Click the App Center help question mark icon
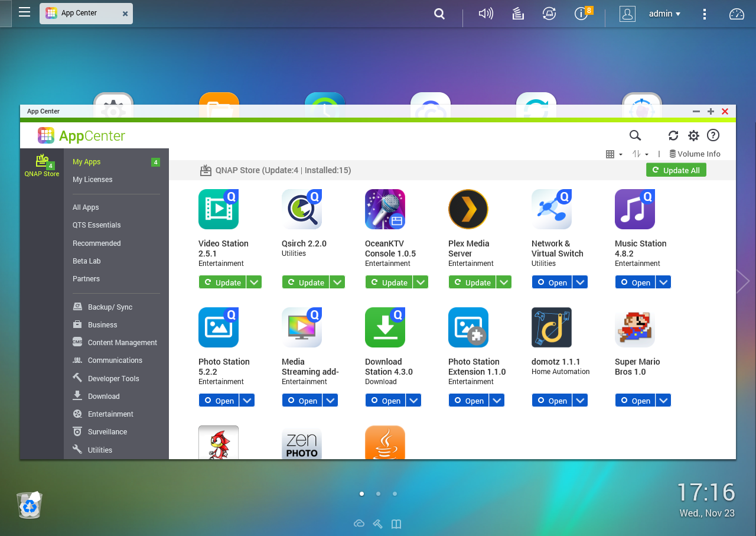 713,135
